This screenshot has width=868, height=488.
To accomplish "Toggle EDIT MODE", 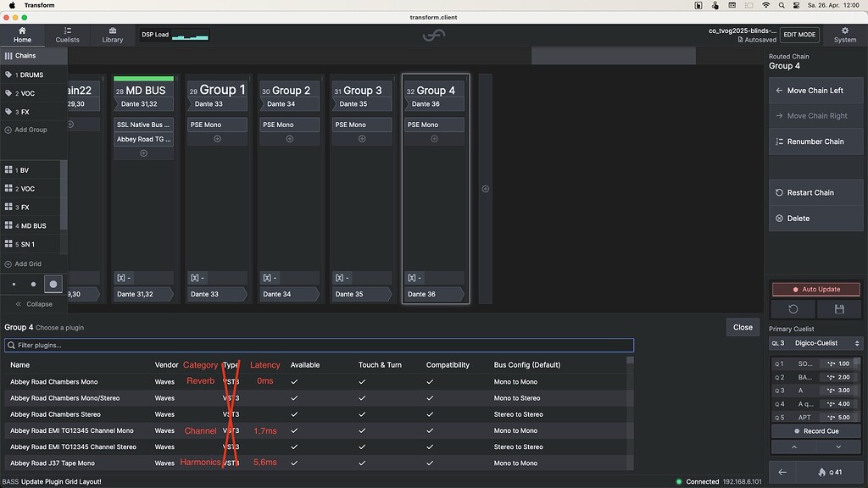I will (799, 34).
